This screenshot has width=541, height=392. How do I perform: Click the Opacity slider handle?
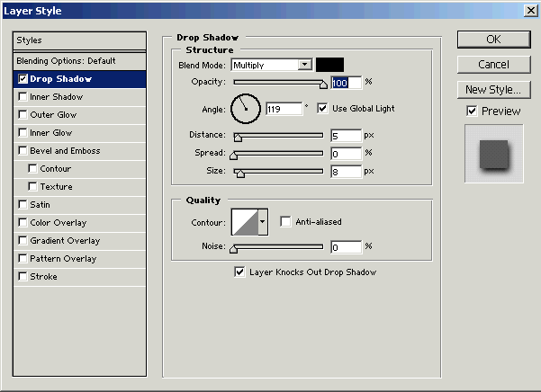pyautogui.click(x=323, y=85)
